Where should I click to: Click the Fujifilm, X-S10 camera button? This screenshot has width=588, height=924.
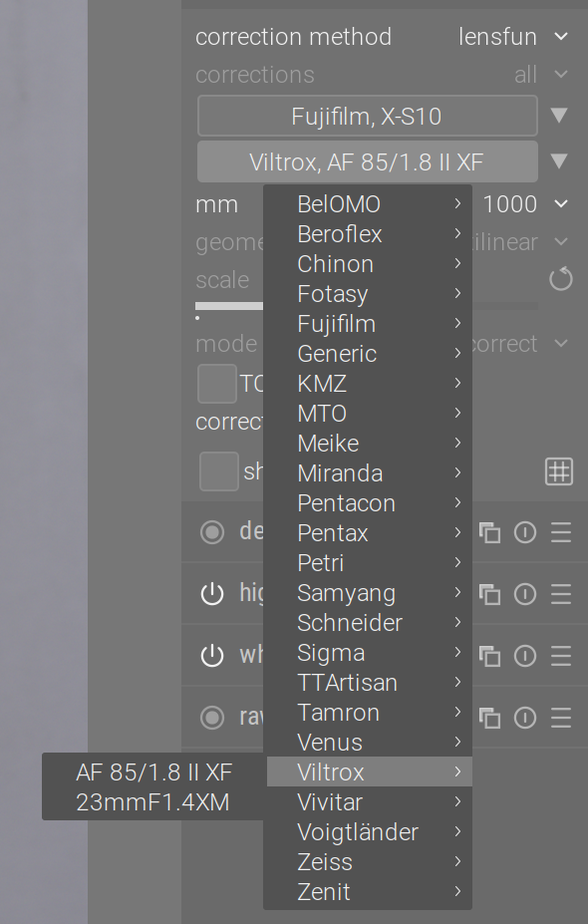tap(367, 116)
